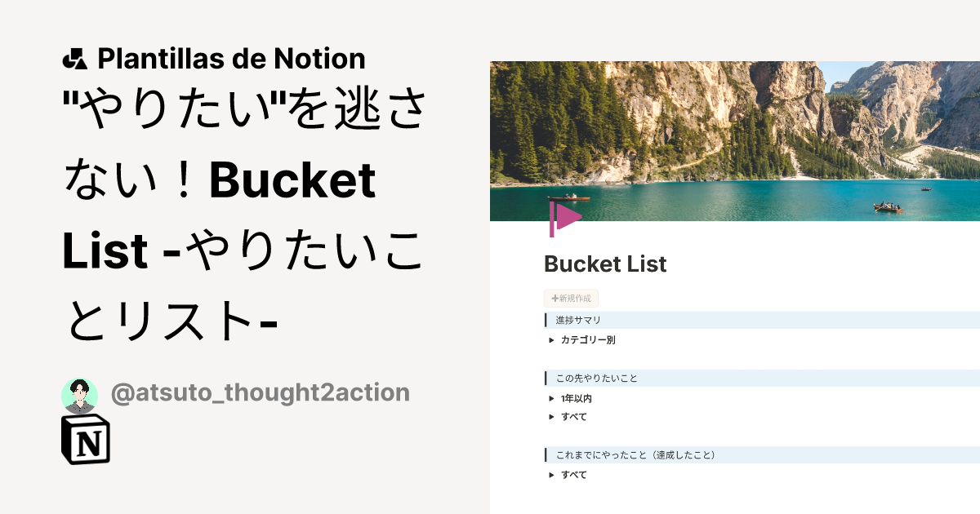This screenshot has width=980, height=514.
Task: Click the この先やりたいこと section marker
Action: 544,378
